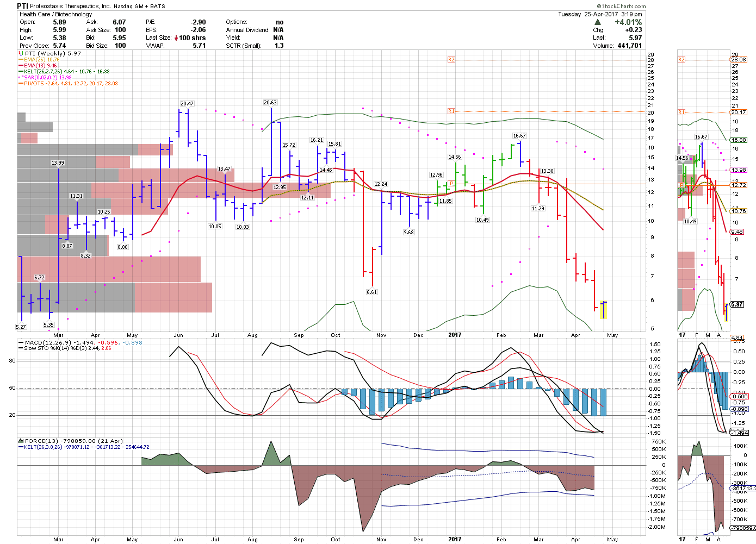
Task: Click the FORCE(13) legend entry
Action: pos(71,441)
